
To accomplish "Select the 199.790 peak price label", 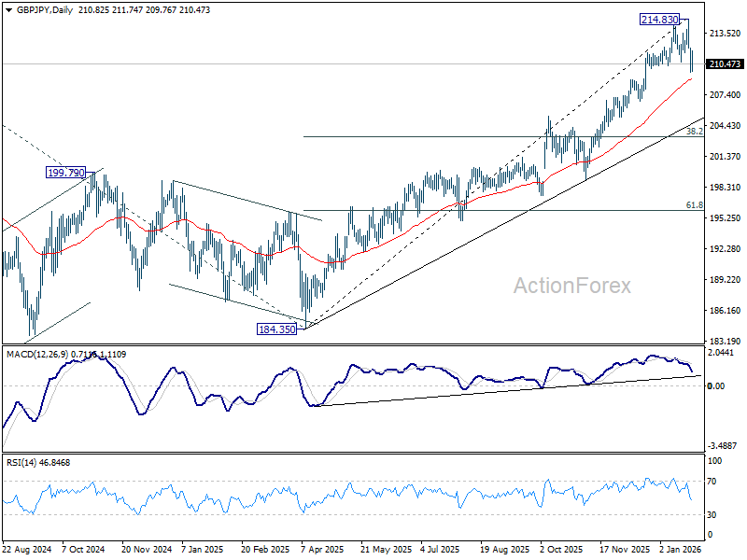I will pos(65,173).
